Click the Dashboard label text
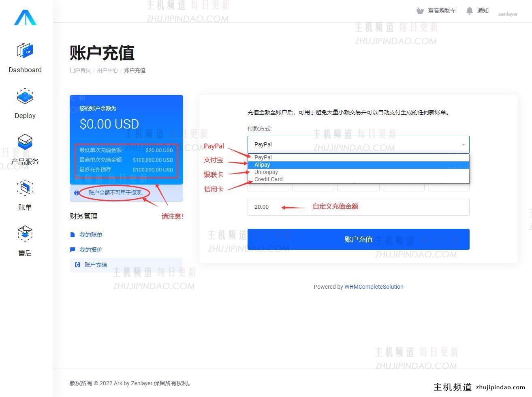 [25, 70]
